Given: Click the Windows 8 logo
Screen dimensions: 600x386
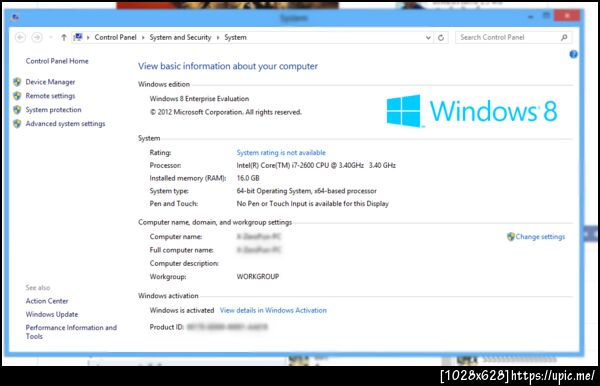Looking at the screenshot, I should [x=471, y=111].
